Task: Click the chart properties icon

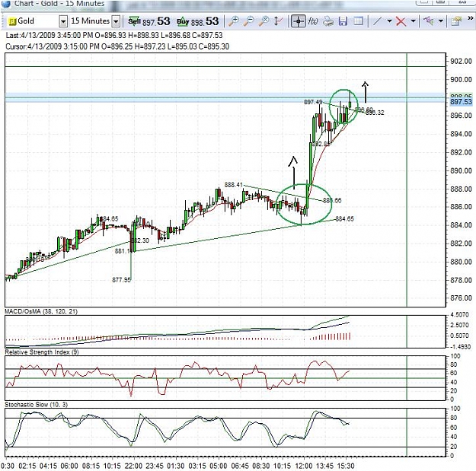Action: [456, 21]
